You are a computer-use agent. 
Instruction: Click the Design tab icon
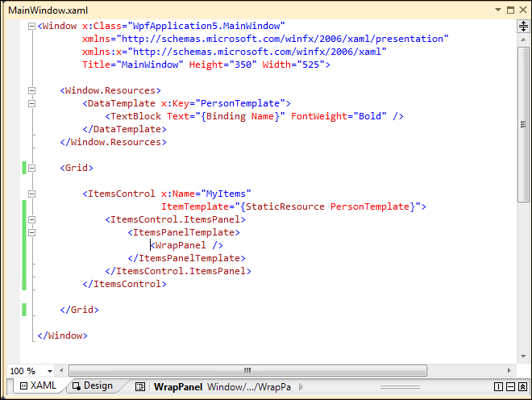tap(77, 386)
